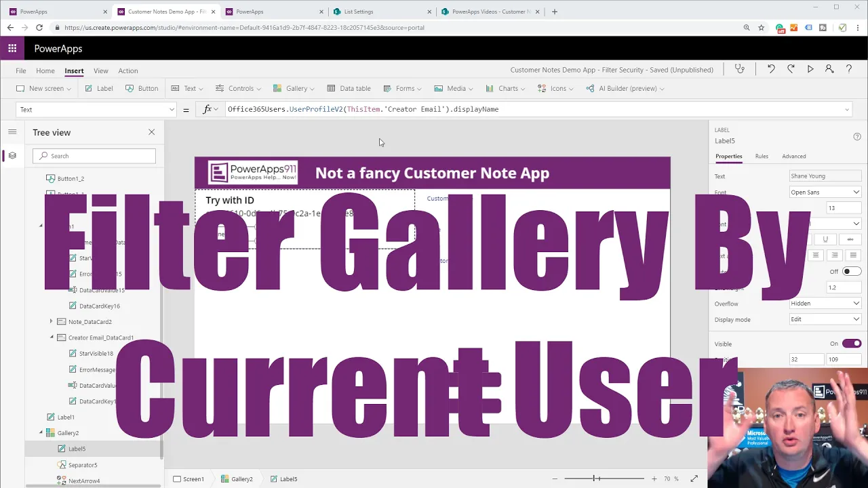Open the Text property selector dropdown
The width and height of the screenshot is (868, 488).
(96, 109)
